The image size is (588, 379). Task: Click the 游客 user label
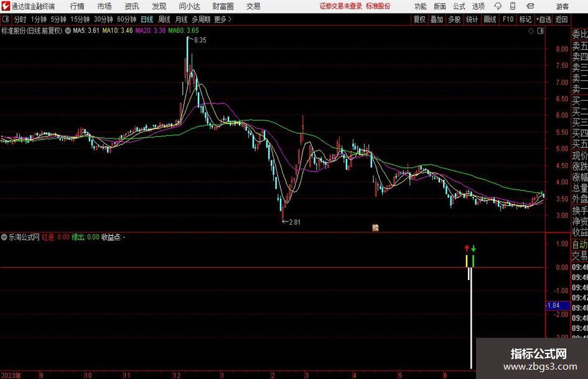(x=562, y=6)
